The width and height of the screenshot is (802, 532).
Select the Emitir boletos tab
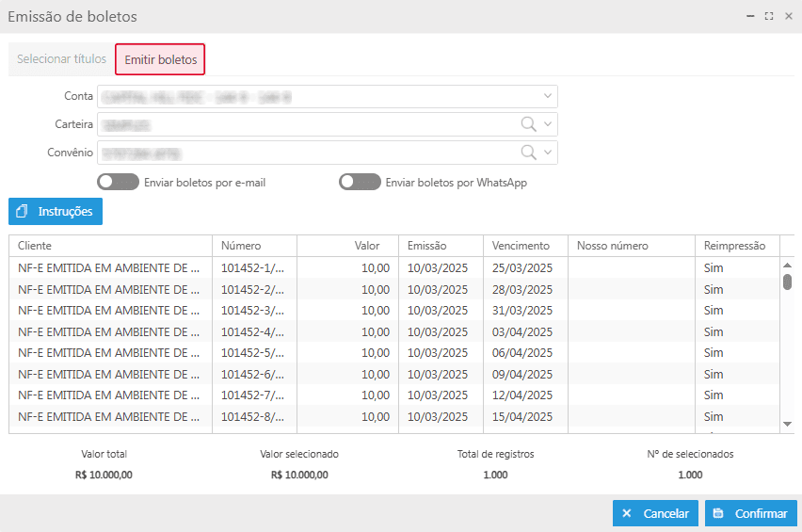160,59
